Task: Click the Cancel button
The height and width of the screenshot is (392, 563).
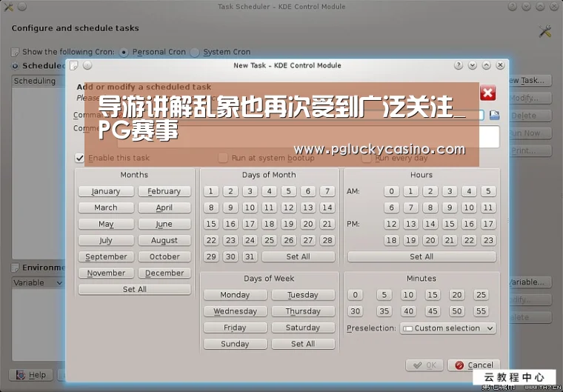Action: click(x=474, y=365)
